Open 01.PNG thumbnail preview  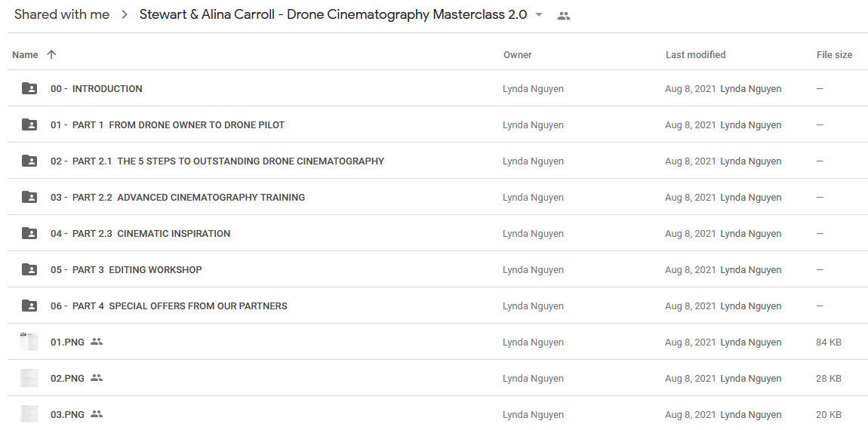[29, 342]
